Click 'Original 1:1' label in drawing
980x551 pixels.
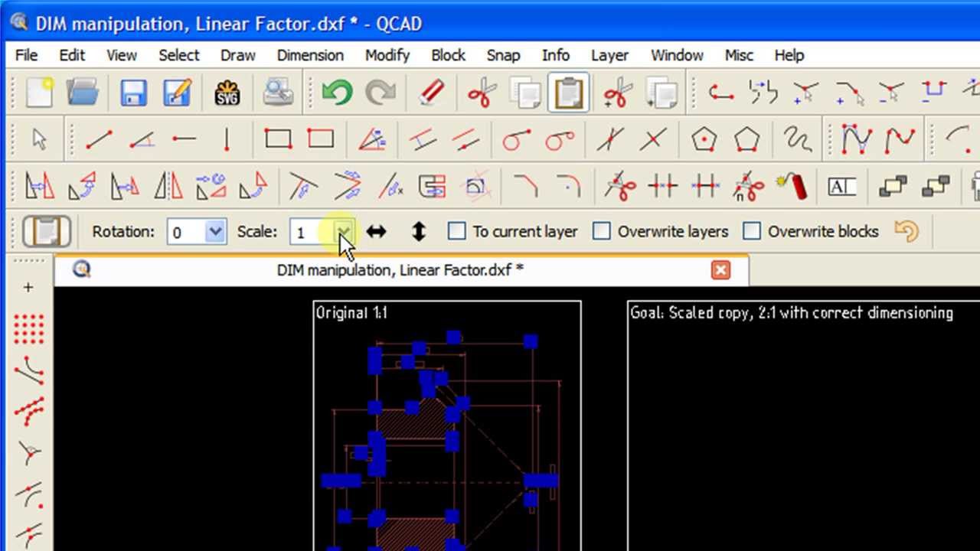351,312
